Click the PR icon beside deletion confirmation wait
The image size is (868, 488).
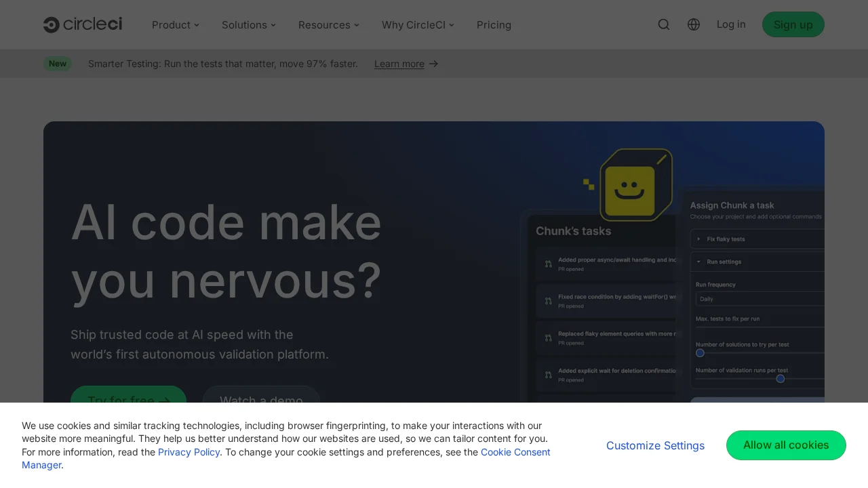549,375
